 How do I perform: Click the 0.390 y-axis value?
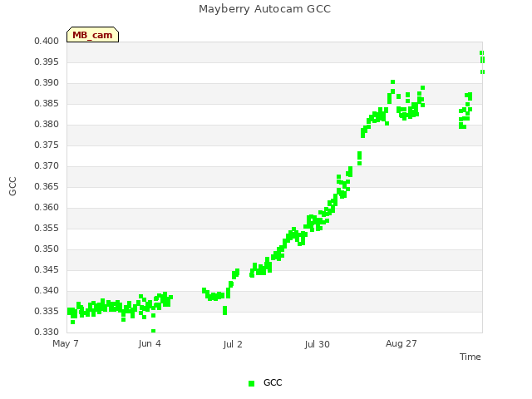[x=47, y=83]
